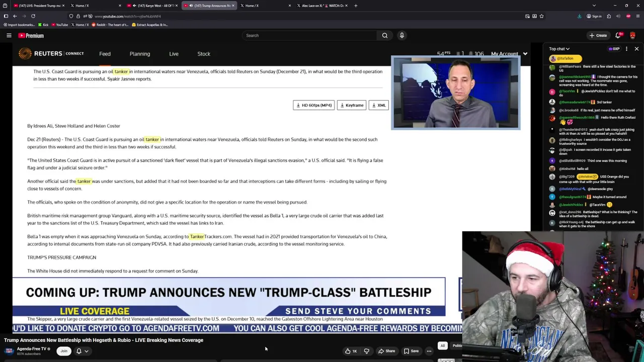Click the browser download extension icon
Screen dimensions: 644x362
579,16
